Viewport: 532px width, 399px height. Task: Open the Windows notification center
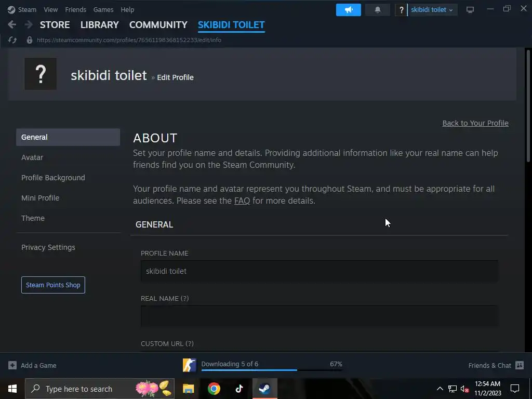[515, 389]
